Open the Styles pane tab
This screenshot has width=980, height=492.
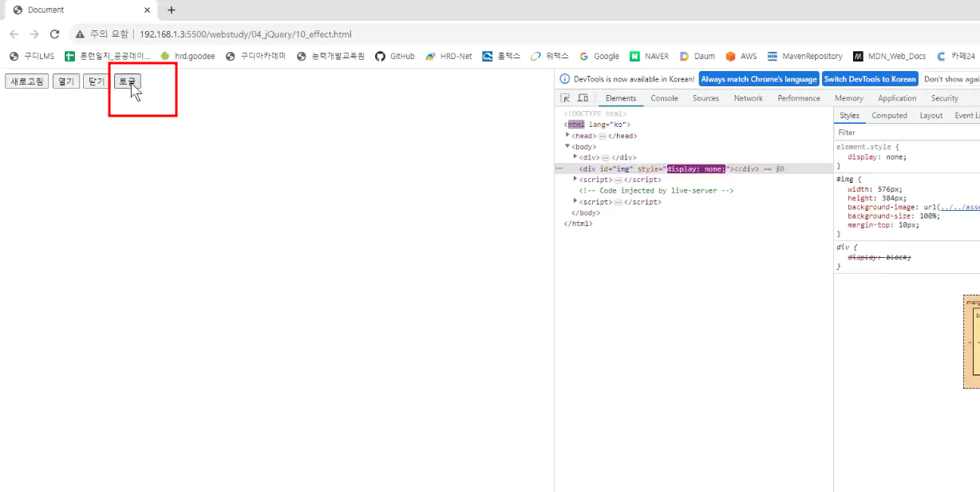tap(850, 116)
